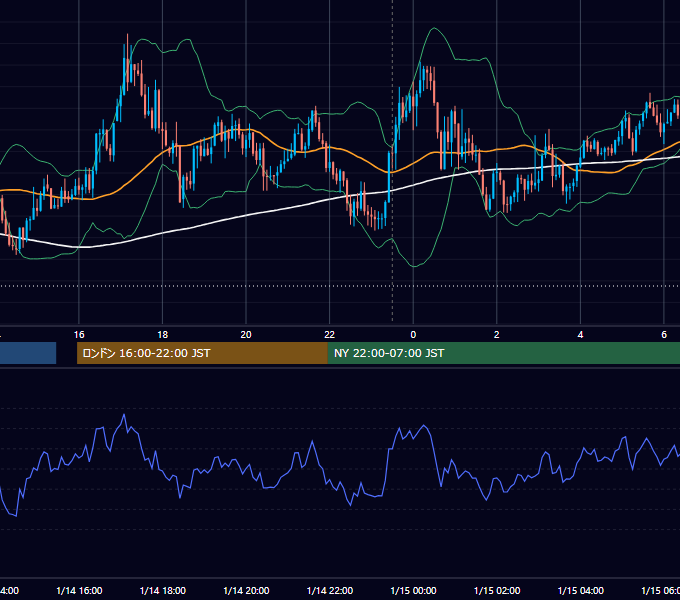Click the ロンドン 16:00-22:00 JST session bar
This screenshot has width=680, height=600.
tap(202, 353)
